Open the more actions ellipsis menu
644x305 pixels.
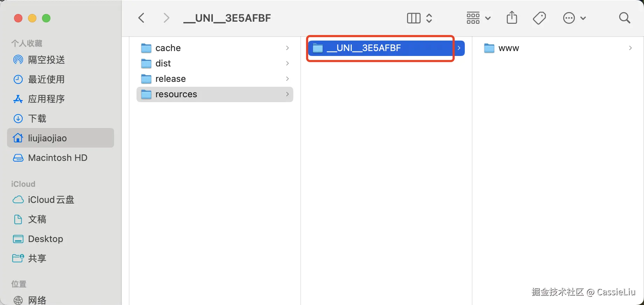click(569, 18)
